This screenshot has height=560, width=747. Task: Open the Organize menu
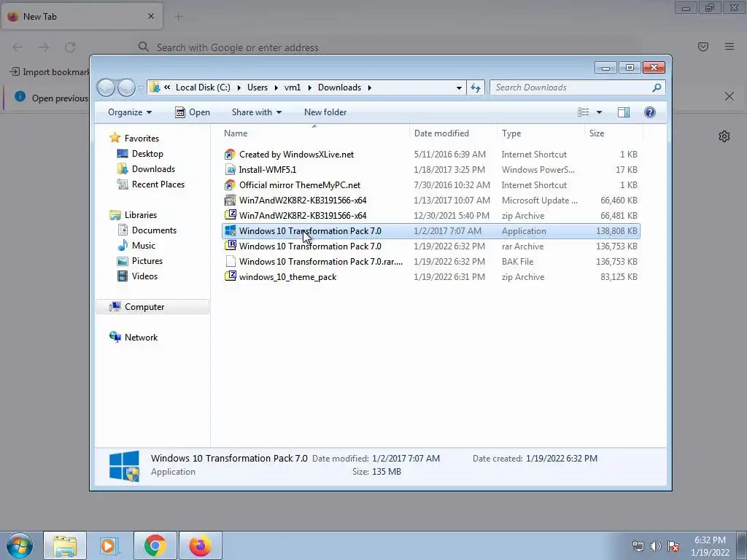(130, 112)
